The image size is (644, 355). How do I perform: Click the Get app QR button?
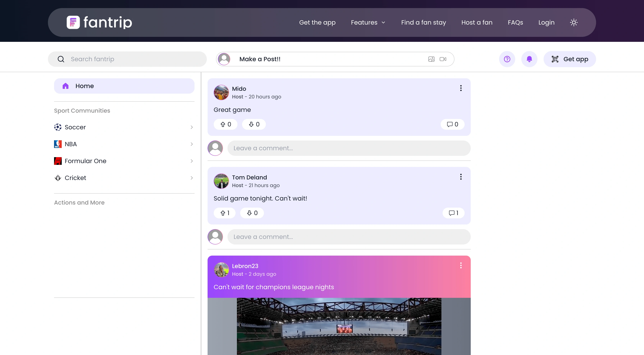coord(570,59)
